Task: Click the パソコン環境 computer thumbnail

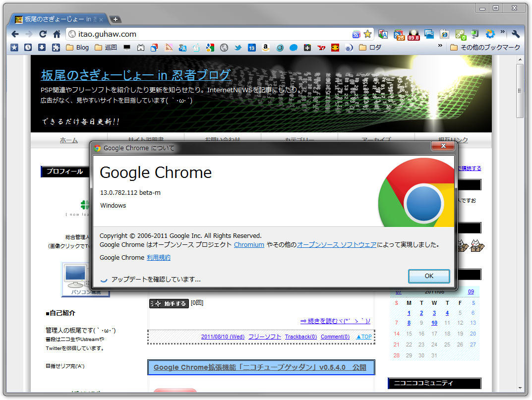Action: (x=85, y=279)
